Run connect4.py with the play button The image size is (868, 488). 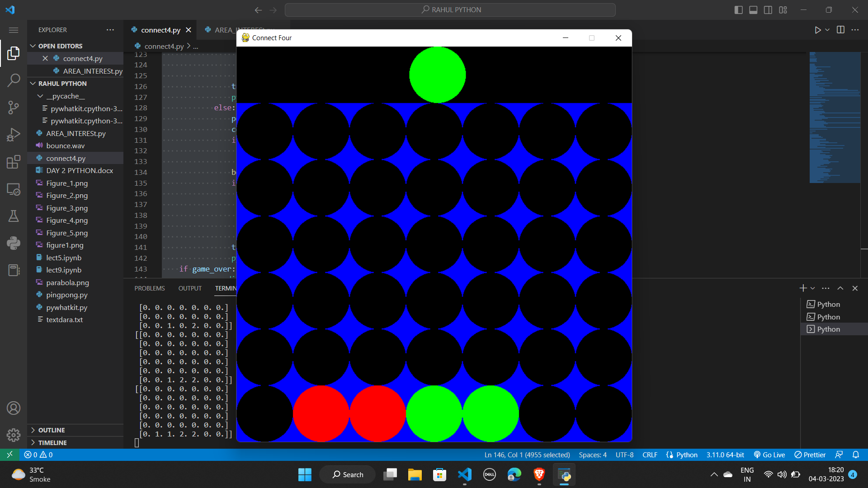818,30
